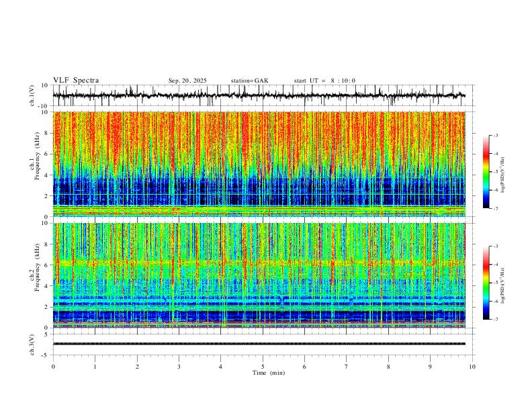Click inside the ch.2 spectrogram panel
This screenshot has width=532, height=411.
(x=259, y=275)
